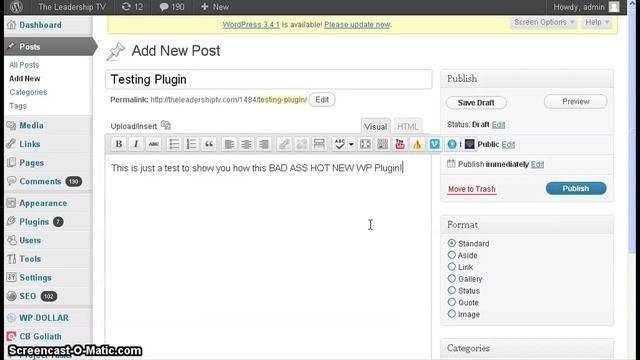Viewport: 640px width, 360px height.
Task: Click Move to Trash link
Action: 471,189
